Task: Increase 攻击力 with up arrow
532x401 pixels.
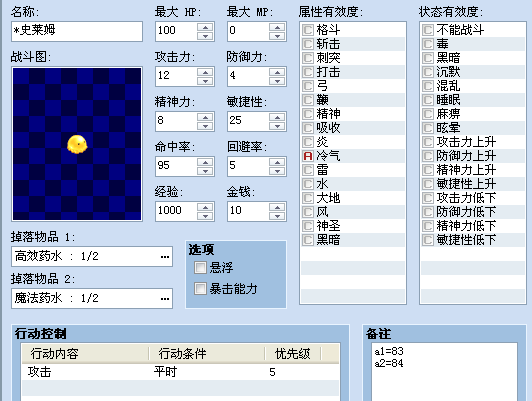Action: [205, 72]
